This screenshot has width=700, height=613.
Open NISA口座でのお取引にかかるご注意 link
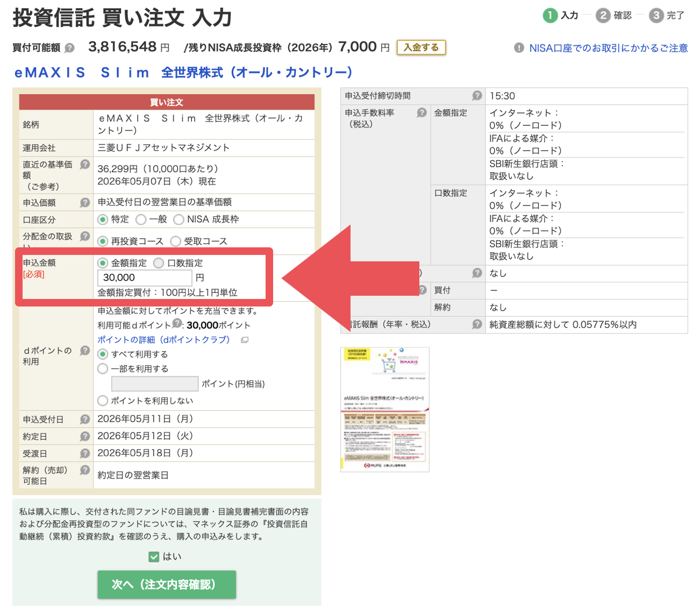[609, 48]
